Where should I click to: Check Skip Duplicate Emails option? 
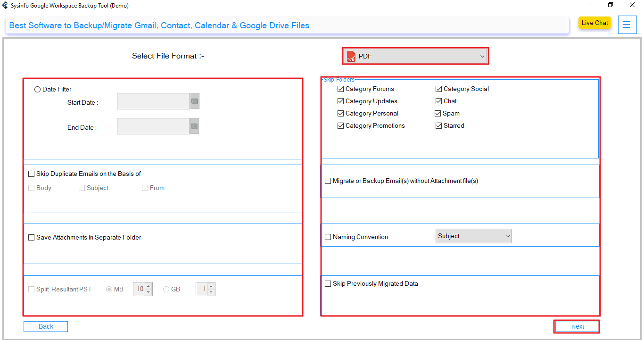click(x=32, y=174)
